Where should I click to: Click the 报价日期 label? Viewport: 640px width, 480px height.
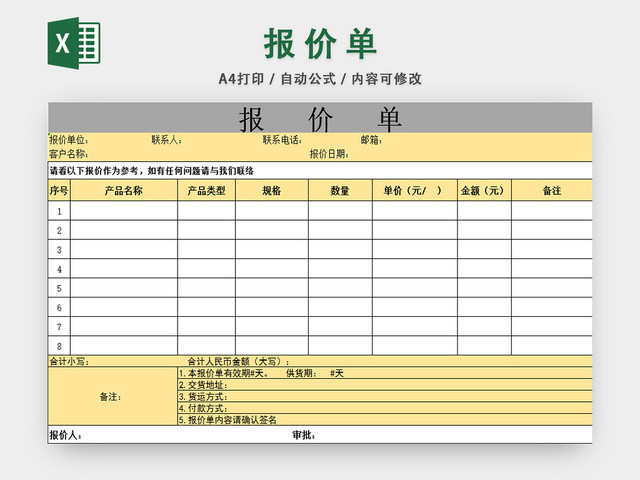click(x=329, y=154)
